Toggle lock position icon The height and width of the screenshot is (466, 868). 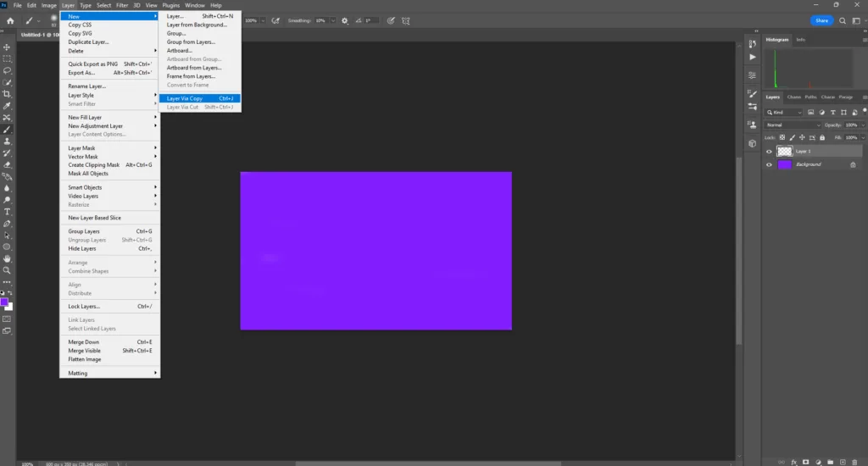click(x=802, y=137)
